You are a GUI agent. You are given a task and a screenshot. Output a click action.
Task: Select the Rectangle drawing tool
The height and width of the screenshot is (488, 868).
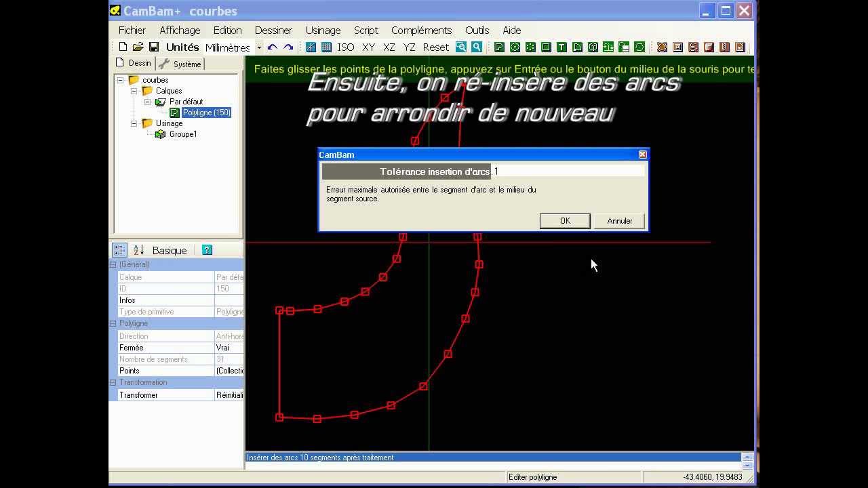tap(546, 47)
